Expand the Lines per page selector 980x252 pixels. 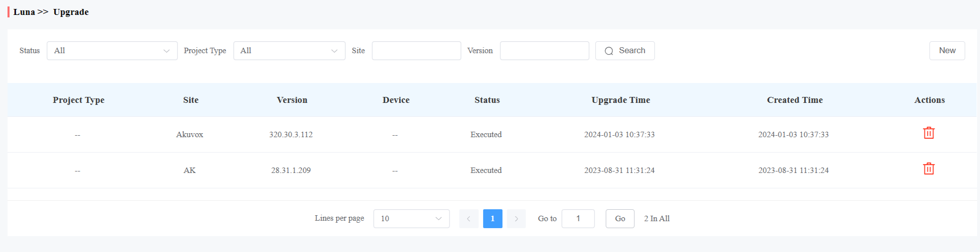(x=411, y=219)
